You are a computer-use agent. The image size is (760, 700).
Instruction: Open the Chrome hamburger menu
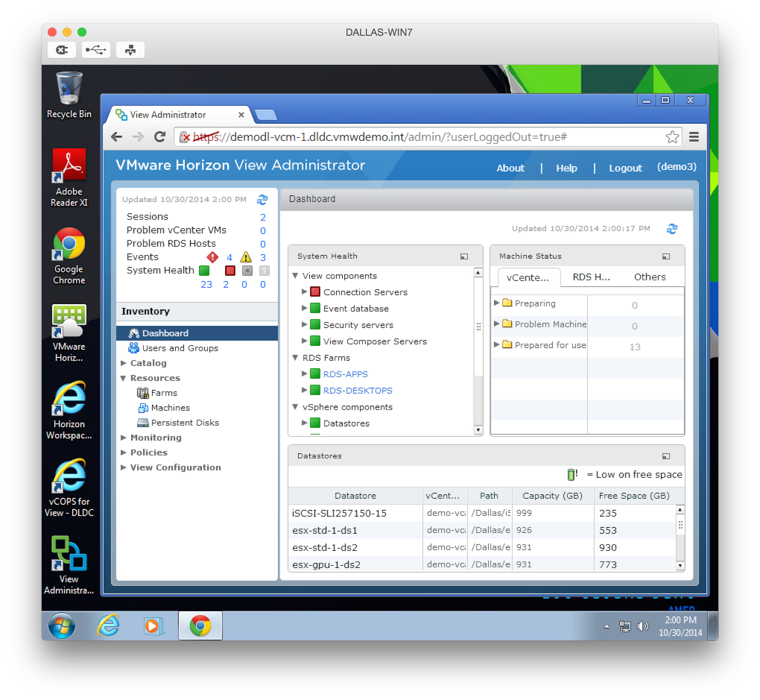[694, 137]
